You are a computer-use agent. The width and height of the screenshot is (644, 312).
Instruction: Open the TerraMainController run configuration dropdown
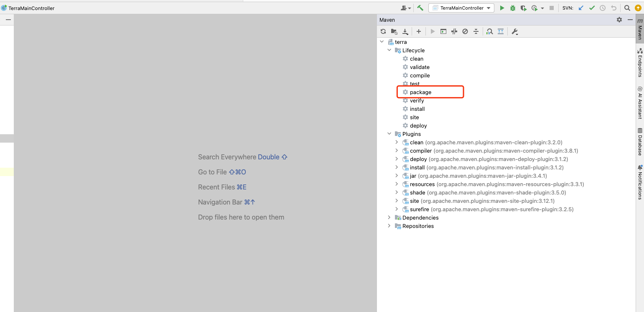(461, 8)
